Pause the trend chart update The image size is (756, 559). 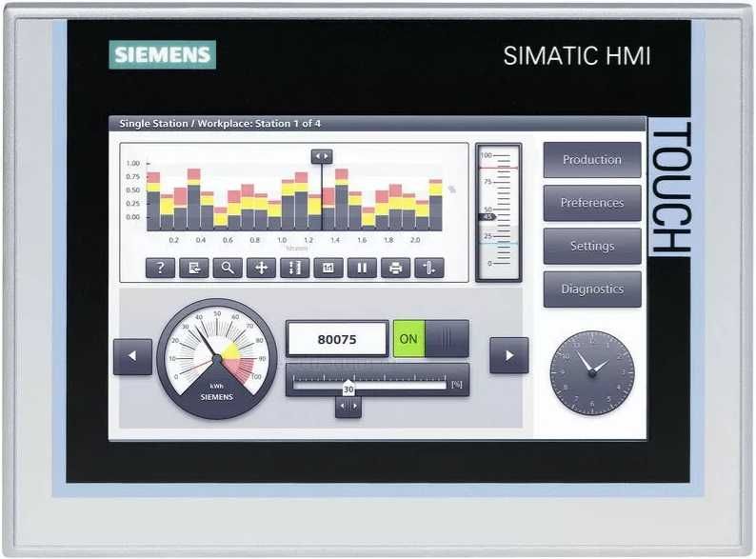[x=362, y=268]
